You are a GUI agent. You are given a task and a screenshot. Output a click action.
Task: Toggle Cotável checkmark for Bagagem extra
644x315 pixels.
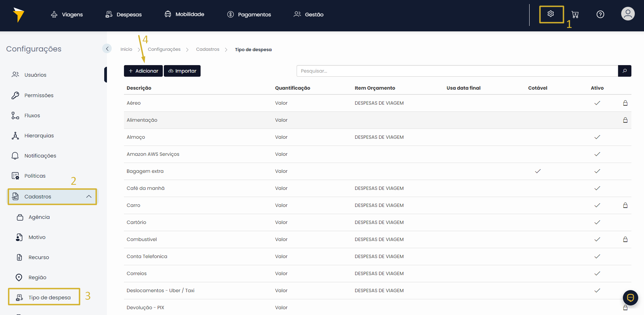pos(538,171)
